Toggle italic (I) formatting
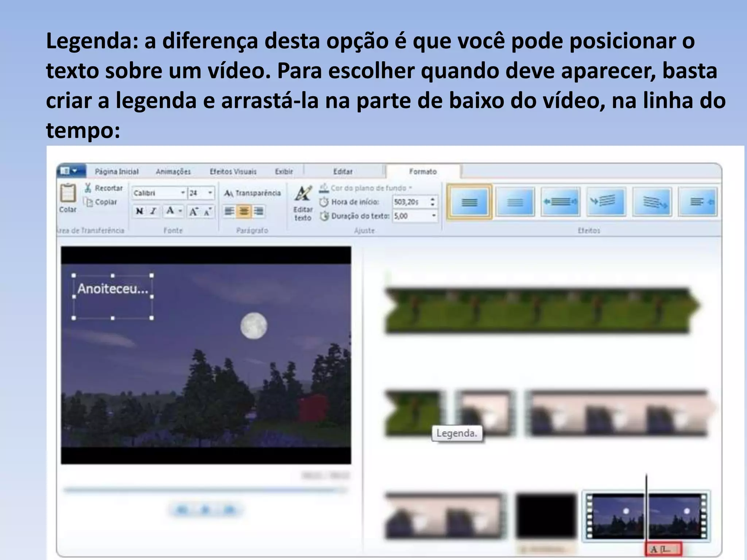Screen dimensions: 747x560 click(154, 211)
